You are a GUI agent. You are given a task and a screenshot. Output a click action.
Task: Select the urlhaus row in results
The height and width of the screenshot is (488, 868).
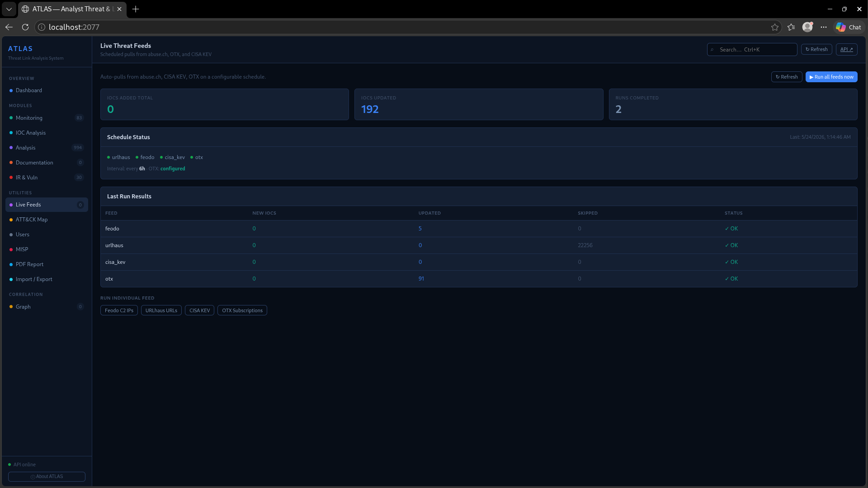[479, 245]
